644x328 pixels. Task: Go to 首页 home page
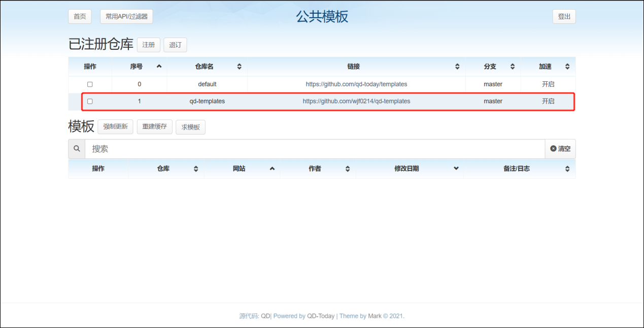coord(80,16)
